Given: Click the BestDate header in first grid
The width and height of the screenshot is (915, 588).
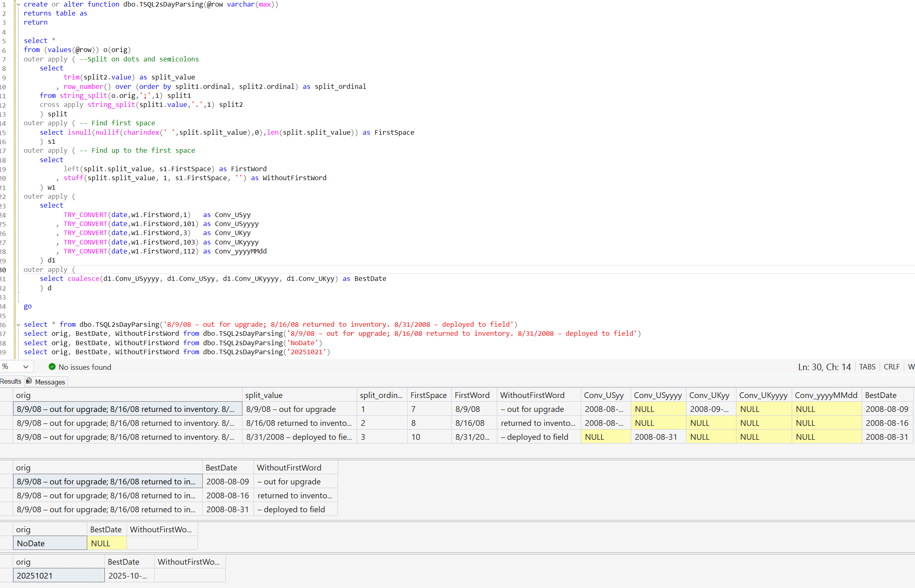Looking at the screenshot, I should click(x=881, y=395).
